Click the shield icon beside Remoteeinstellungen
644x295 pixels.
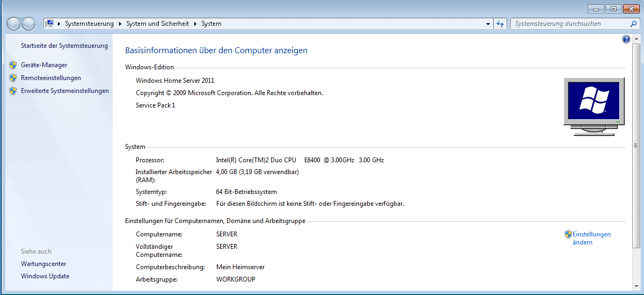tap(13, 78)
